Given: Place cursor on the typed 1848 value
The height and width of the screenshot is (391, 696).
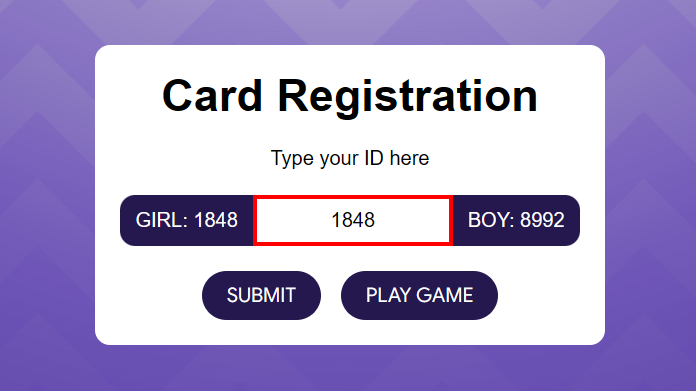Looking at the screenshot, I should 353,220.
